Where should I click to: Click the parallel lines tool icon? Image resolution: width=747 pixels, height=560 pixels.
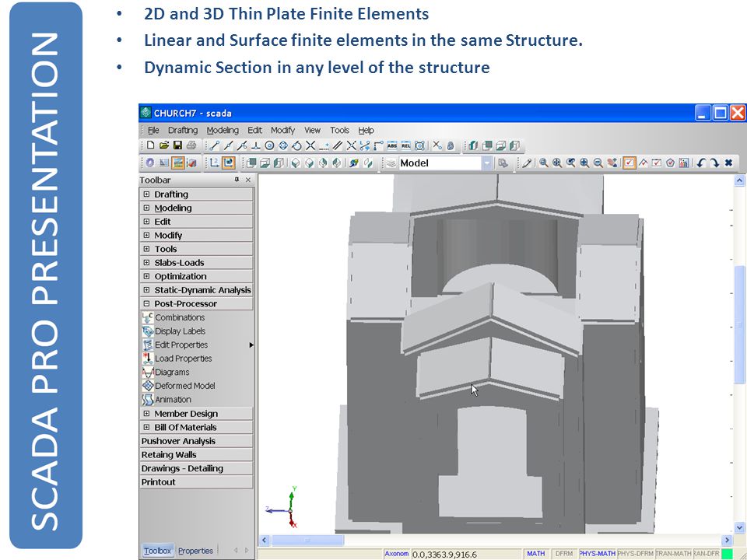pos(338,145)
